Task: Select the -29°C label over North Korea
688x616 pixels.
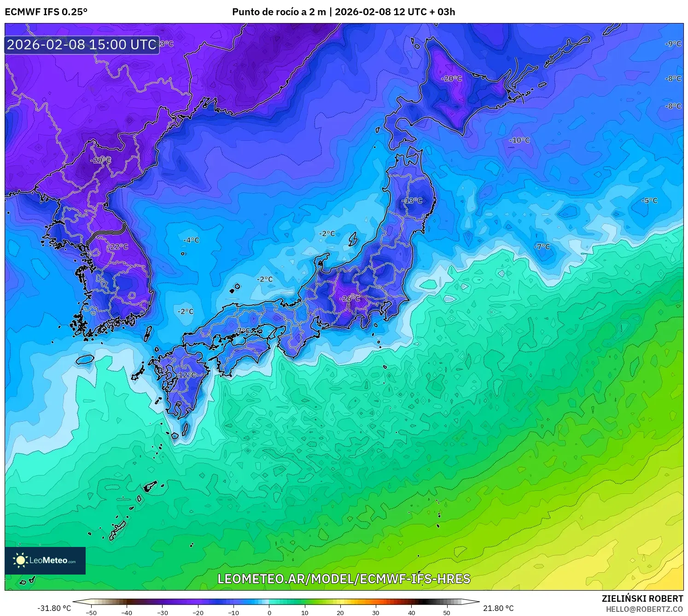Action: click(101, 161)
